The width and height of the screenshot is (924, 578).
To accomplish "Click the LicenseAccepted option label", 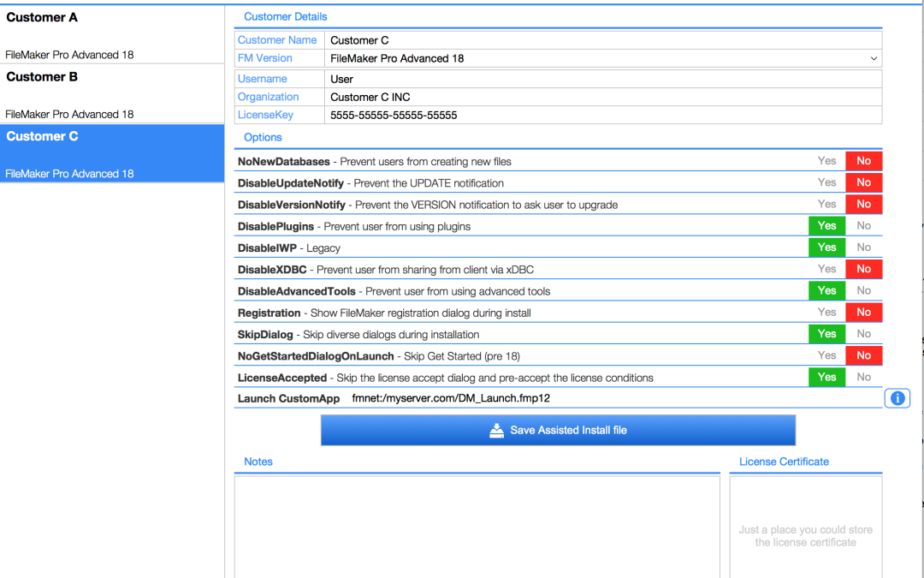I will pyautogui.click(x=281, y=378).
